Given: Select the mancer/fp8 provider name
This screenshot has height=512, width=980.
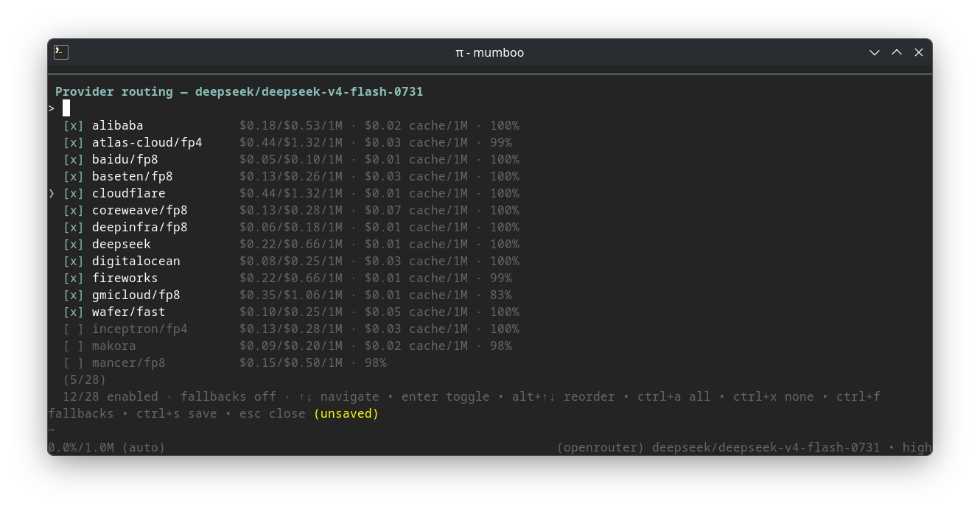Looking at the screenshot, I should [129, 362].
